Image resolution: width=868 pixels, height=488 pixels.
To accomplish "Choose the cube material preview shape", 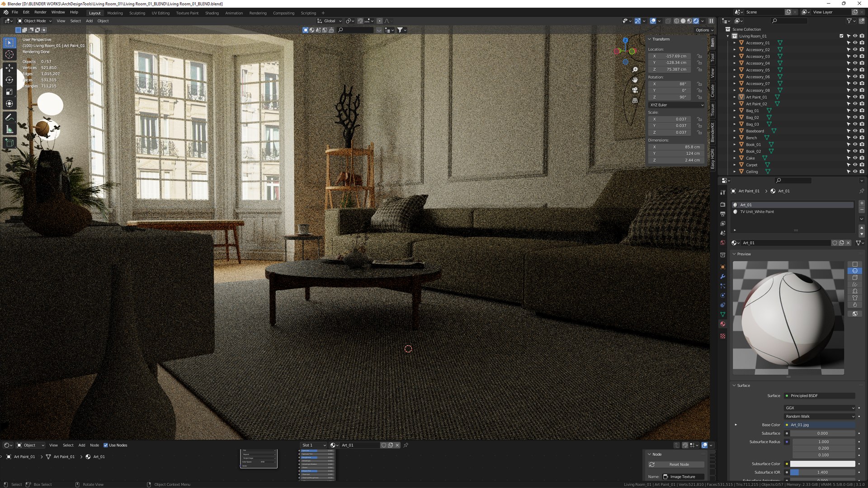I will point(855,278).
